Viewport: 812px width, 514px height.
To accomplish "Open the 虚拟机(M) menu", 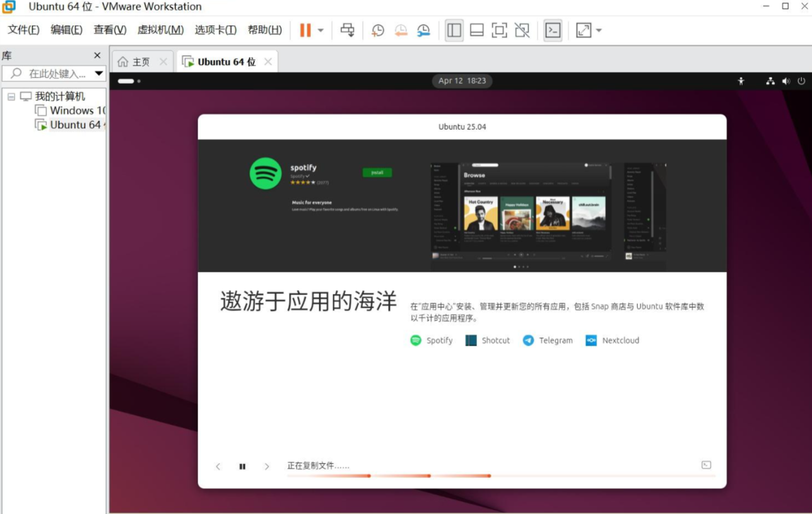I will pyautogui.click(x=160, y=30).
